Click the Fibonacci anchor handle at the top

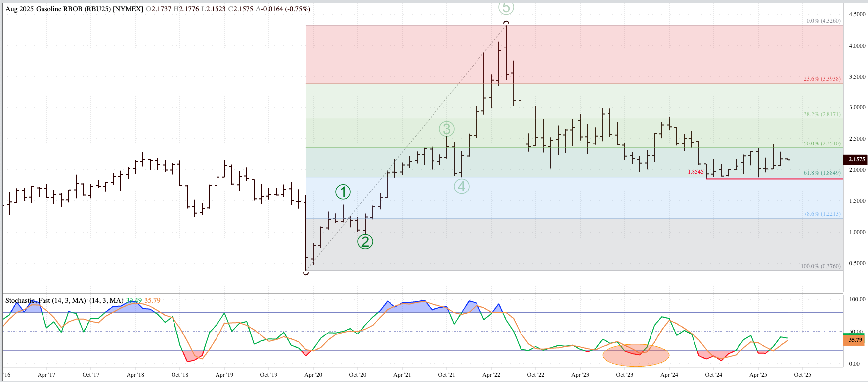[506, 23]
